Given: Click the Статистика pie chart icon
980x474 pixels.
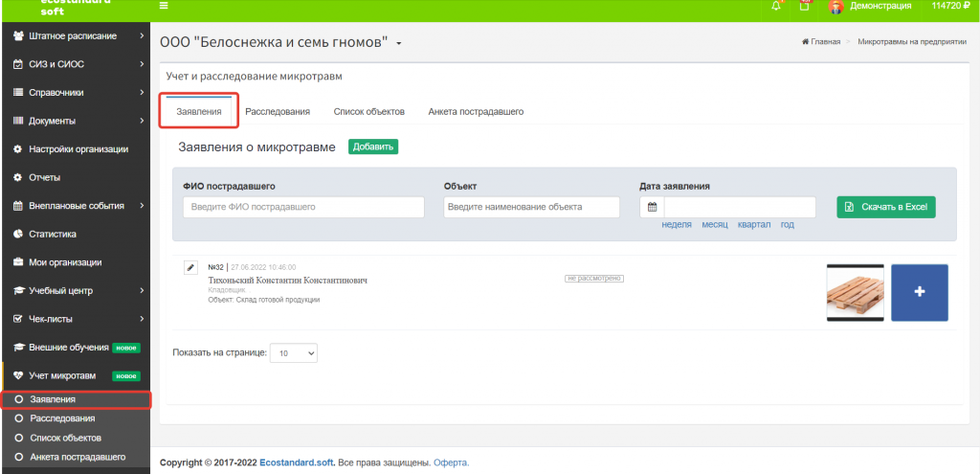Looking at the screenshot, I should coord(18,234).
